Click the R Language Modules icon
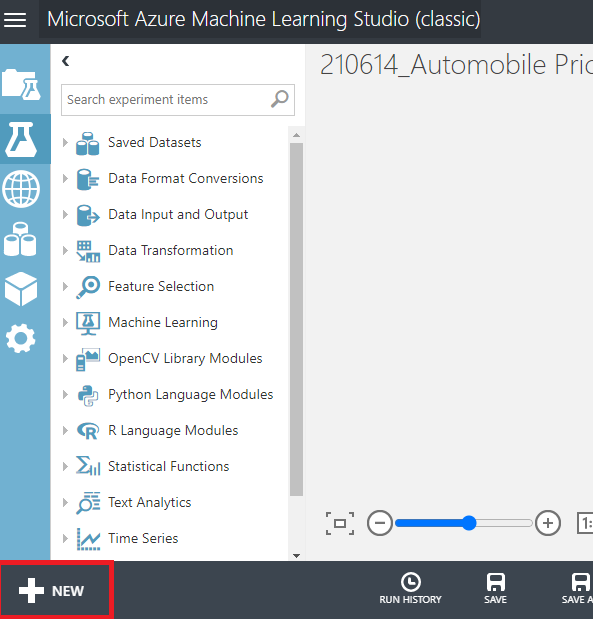 pos(88,431)
